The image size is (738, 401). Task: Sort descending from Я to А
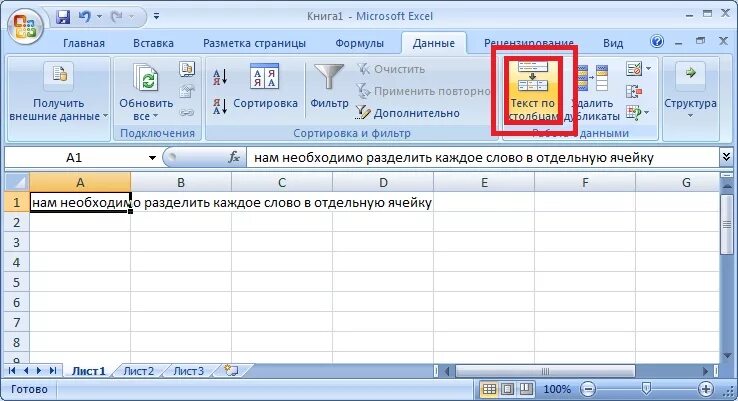pyautogui.click(x=220, y=106)
